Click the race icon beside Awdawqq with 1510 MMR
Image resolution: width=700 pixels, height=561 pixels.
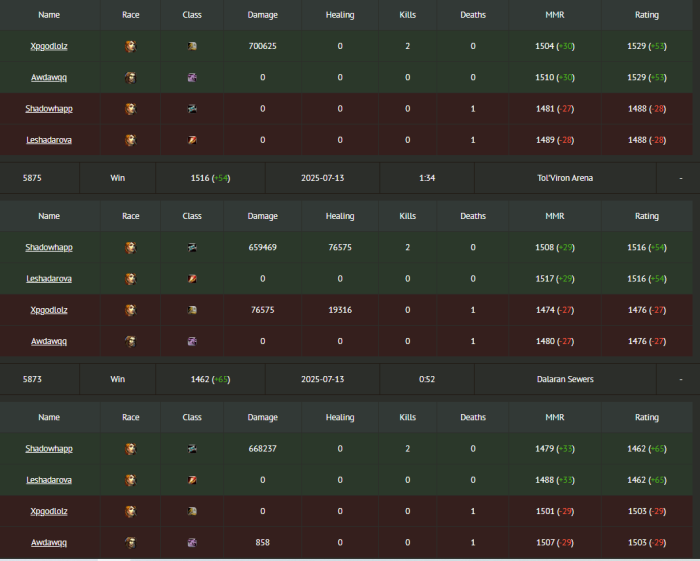pyautogui.click(x=130, y=77)
